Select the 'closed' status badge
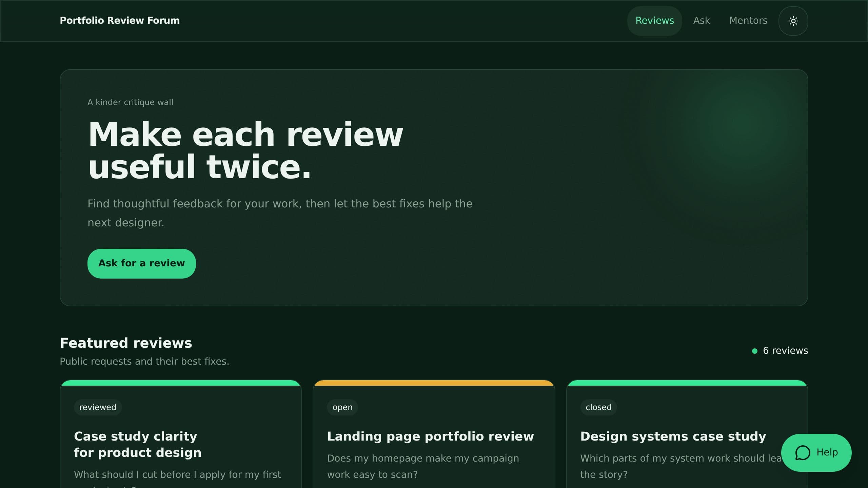This screenshot has width=868, height=488. (x=598, y=407)
